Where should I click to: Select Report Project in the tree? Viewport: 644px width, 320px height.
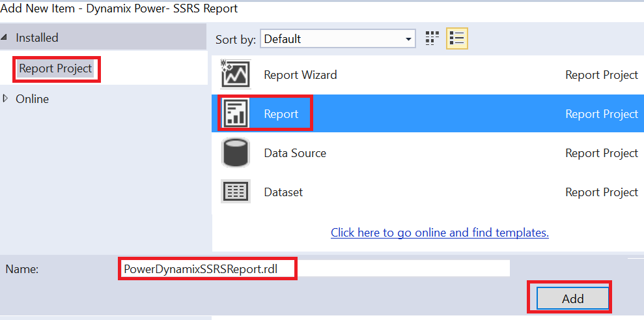tap(56, 68)
